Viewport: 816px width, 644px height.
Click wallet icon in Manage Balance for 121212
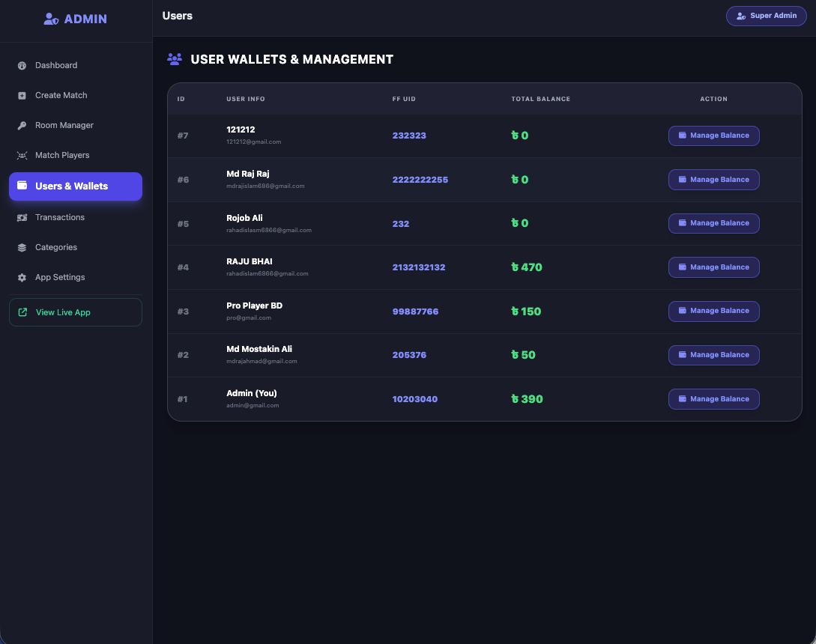pos(683,136)
